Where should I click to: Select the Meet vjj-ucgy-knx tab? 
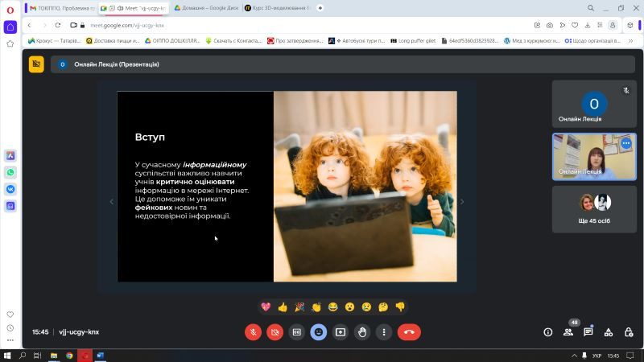click(134, 8)
